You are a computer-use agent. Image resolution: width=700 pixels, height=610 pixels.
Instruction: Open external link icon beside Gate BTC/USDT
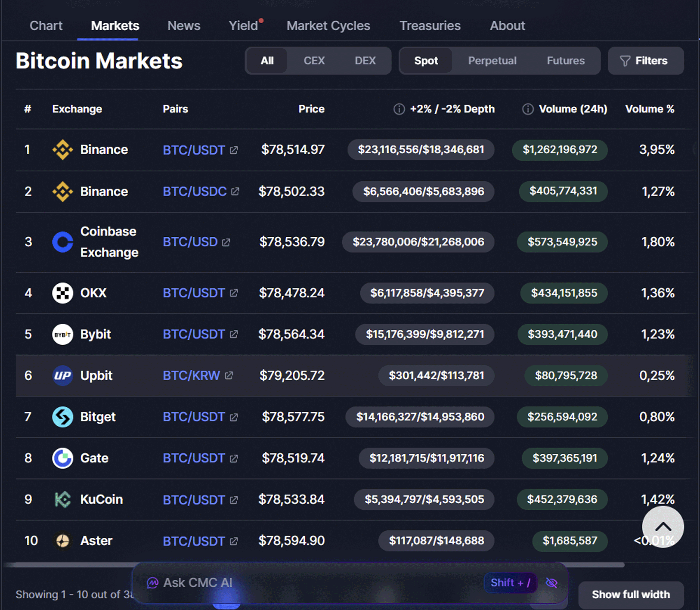pos(234,458)
